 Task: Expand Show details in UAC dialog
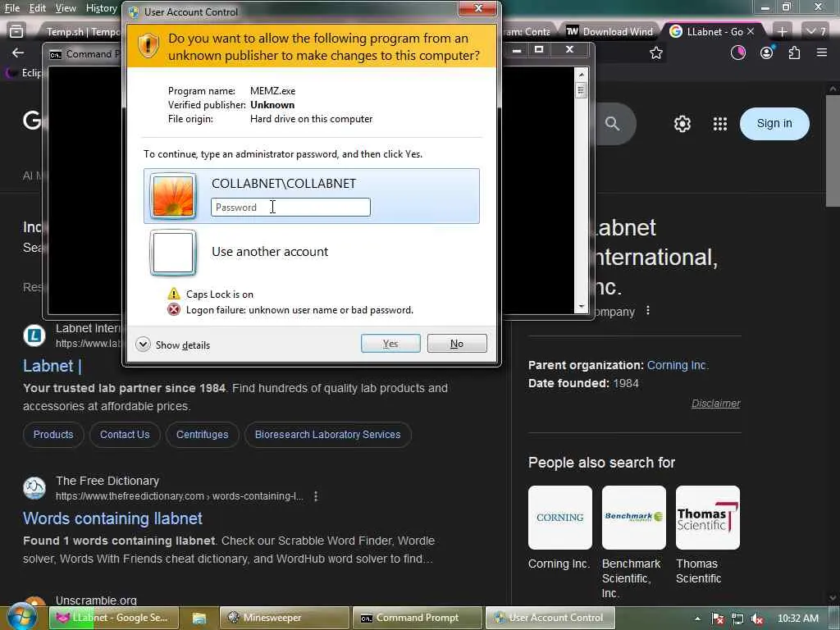pyautogui.click(x=173, y=345)
